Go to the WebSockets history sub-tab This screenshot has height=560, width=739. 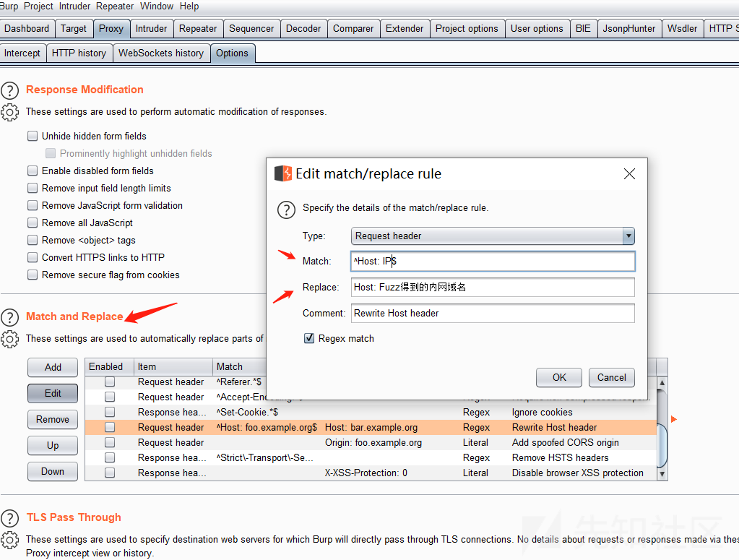coord(161,53)
